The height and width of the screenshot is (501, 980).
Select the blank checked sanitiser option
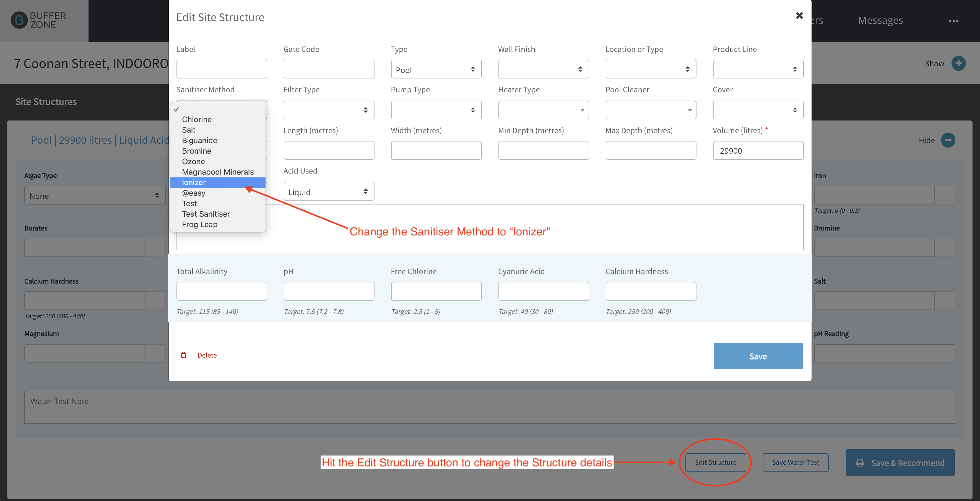218,109
